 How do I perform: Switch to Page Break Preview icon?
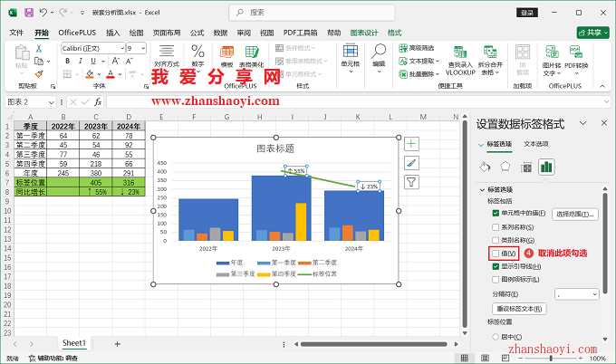505,358
